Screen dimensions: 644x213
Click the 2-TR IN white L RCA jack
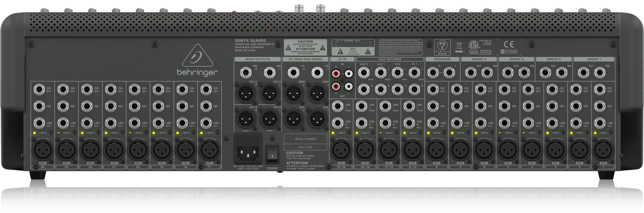[348, 74]
